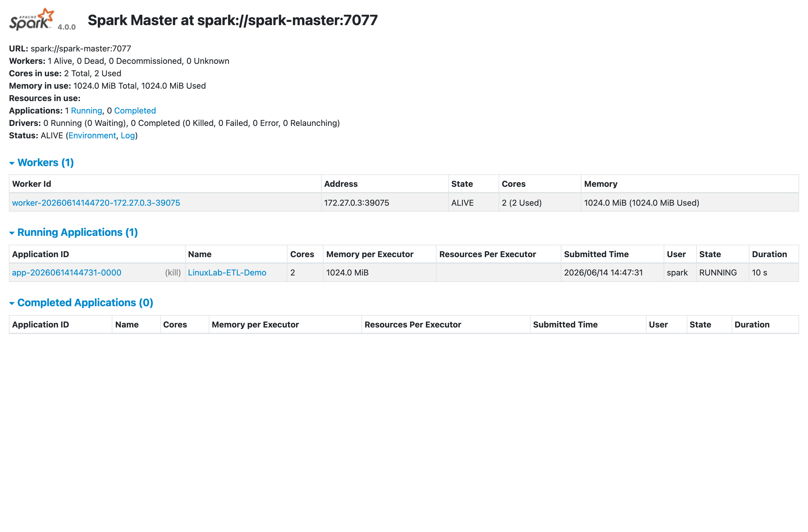Click the URL value spark://spark-master:7077
808x532 pixels.
coord(81,48)
